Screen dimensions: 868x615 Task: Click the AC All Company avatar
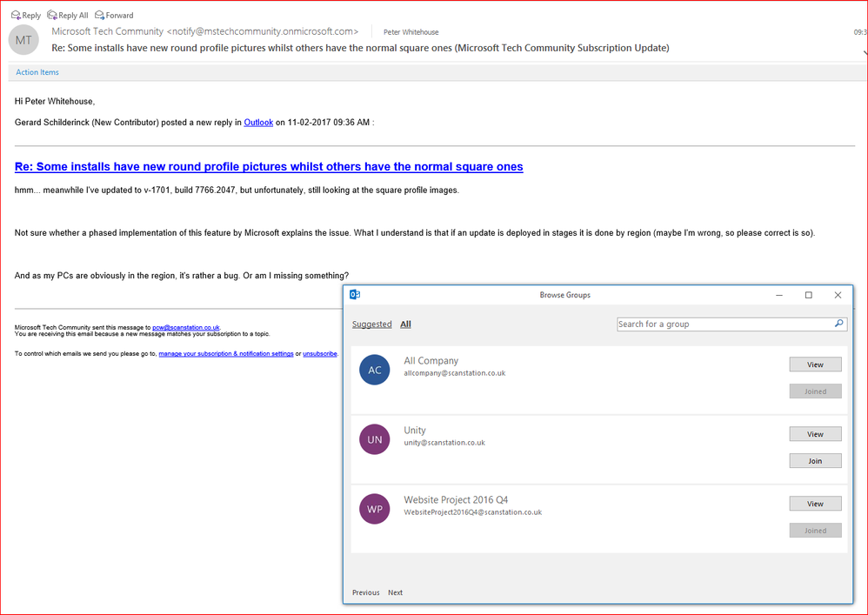[375, 370]
